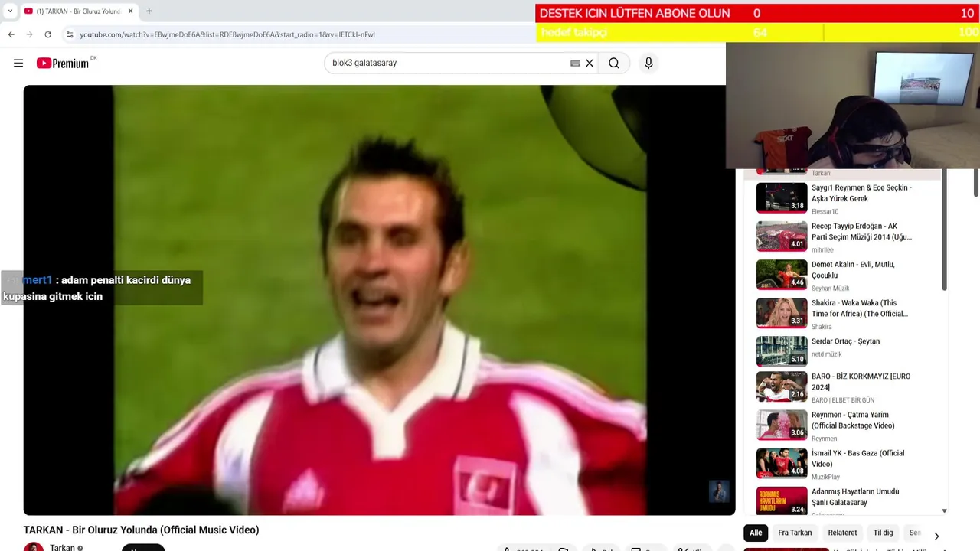Viewport: 980px width, 551px height.
Task: Click the playlist scroll-down arrow
Action: point(944,510)
